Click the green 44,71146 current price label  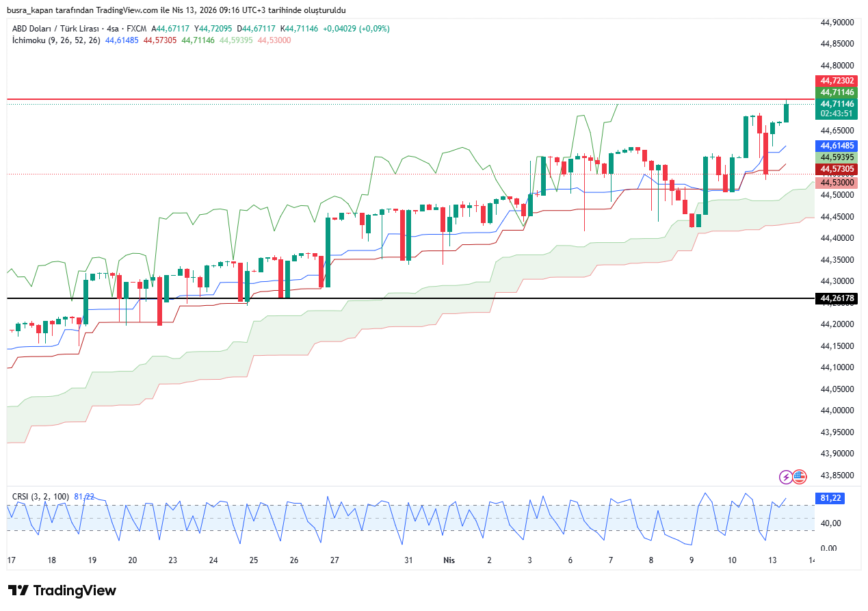point(837,92)
